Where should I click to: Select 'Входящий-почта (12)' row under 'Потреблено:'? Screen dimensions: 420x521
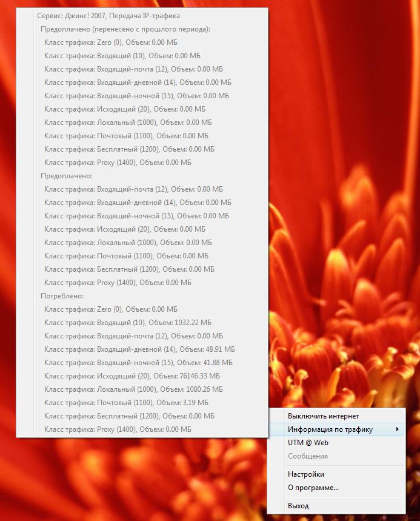point(142,336)
